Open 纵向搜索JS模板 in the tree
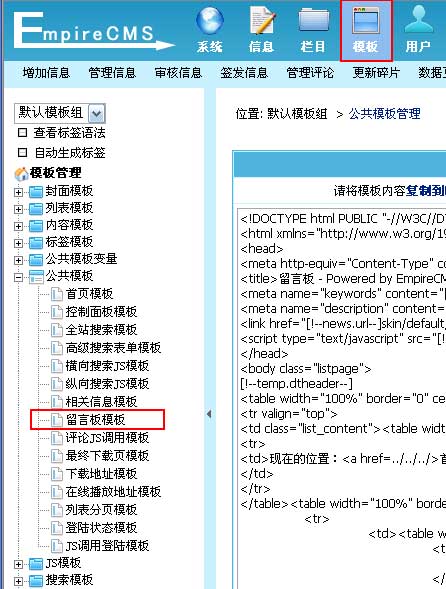Viewport: 446px width, 589px height. pyautogui.click(x=107, y=384)
